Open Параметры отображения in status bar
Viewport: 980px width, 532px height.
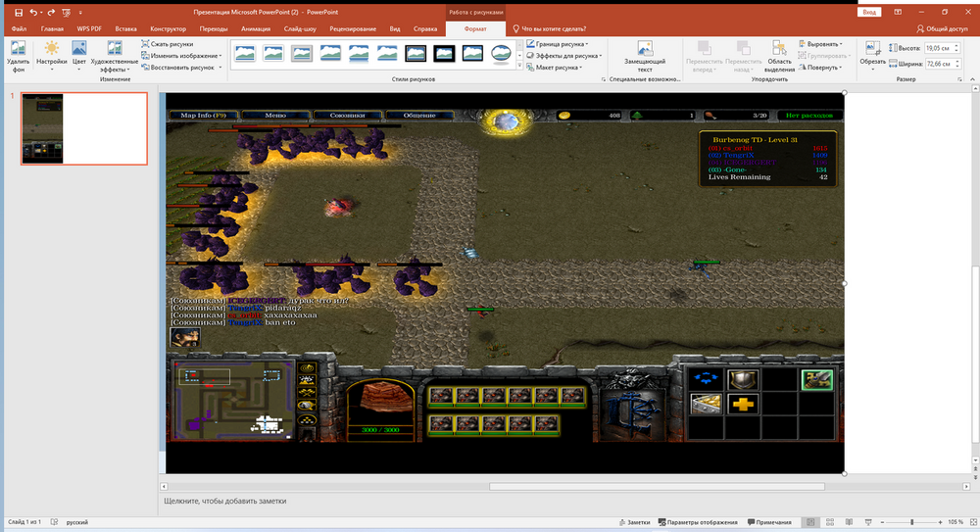point(698,522)
